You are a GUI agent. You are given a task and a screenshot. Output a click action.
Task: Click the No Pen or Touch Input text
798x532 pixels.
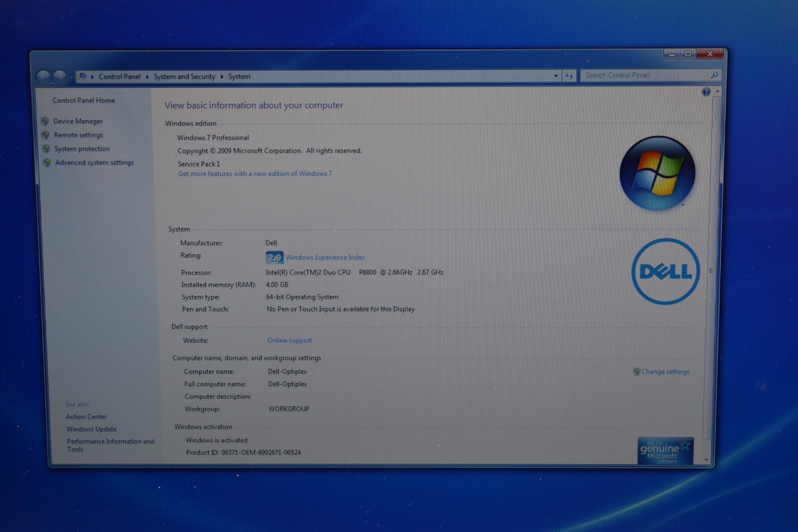pyautogui.click(x=341, y=309)
